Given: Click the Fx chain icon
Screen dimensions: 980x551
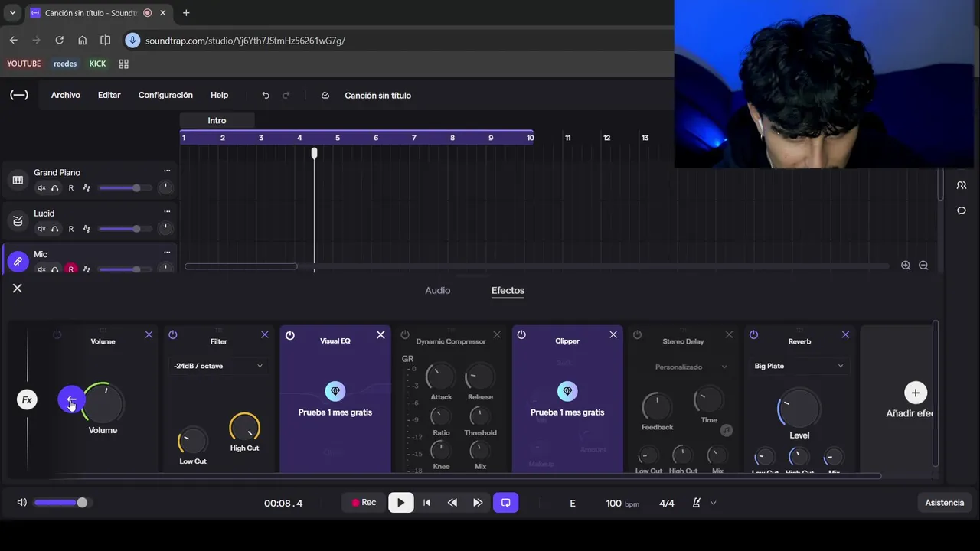Looking at the screenshot, I should tap(27, 399).
